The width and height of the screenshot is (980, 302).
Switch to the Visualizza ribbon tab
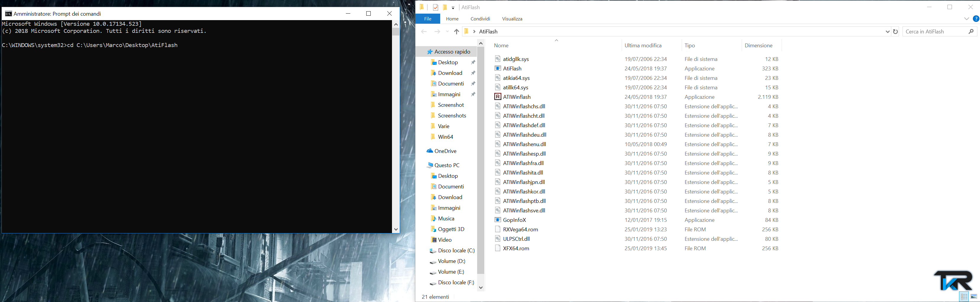point(512,19)
